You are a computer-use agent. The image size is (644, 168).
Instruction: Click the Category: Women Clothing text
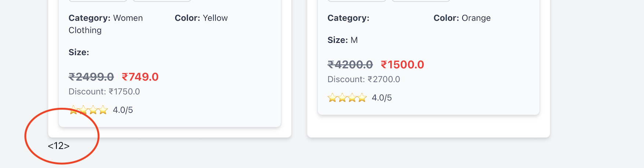click(x=106, y=24)
